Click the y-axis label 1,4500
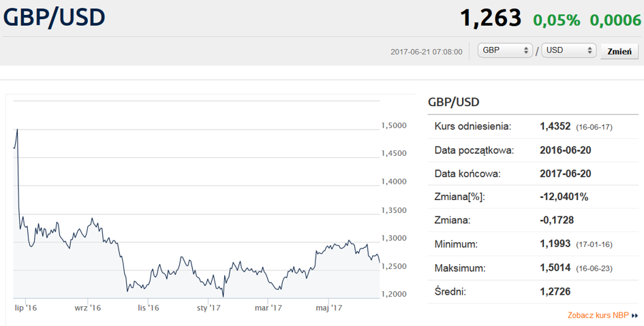Screen dimensions: 644x326 [x=394, y=153]
